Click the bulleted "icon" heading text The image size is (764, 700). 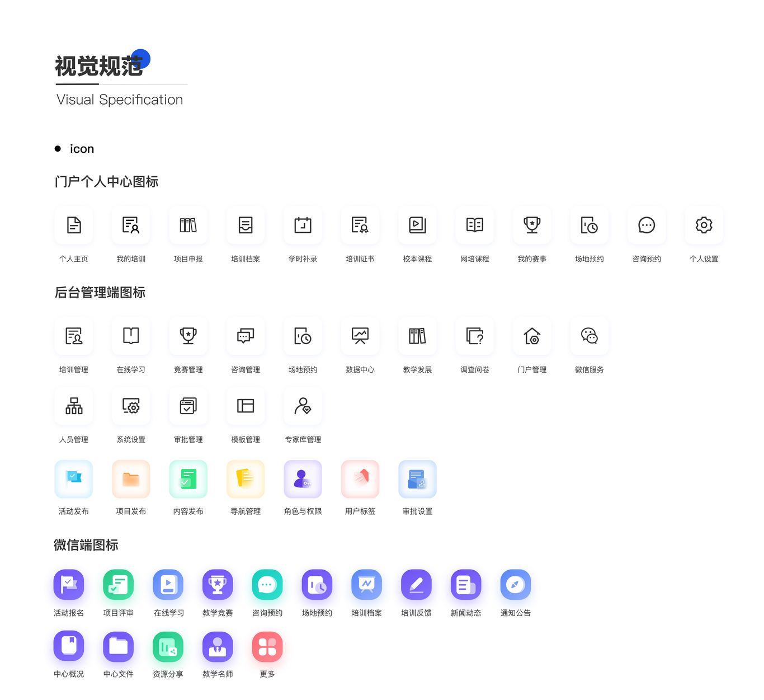point(82,149)
